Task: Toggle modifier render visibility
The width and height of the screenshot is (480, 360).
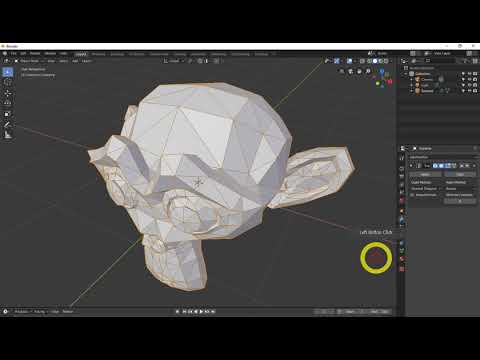Action: point(435,166)
